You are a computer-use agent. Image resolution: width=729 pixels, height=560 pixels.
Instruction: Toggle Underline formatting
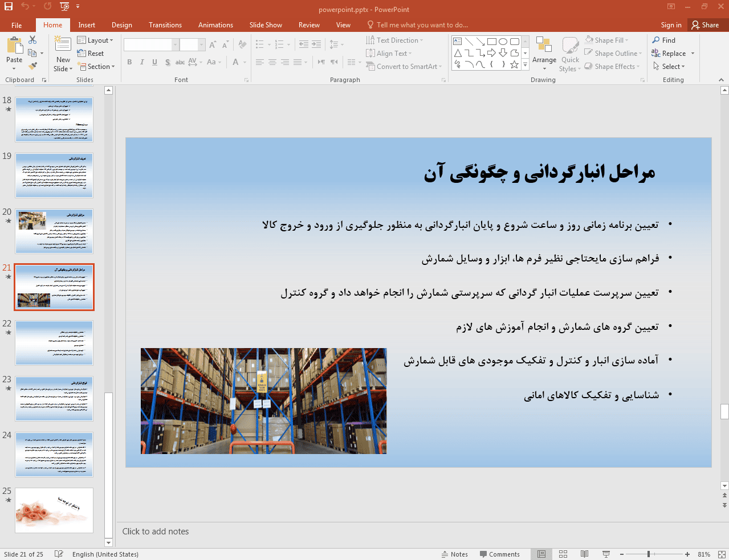point(154,62)
